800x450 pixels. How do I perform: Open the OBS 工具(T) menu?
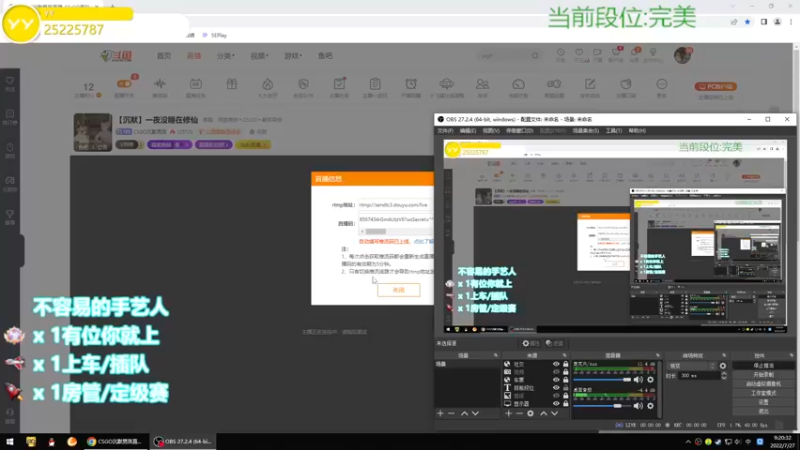coord(614,131)
